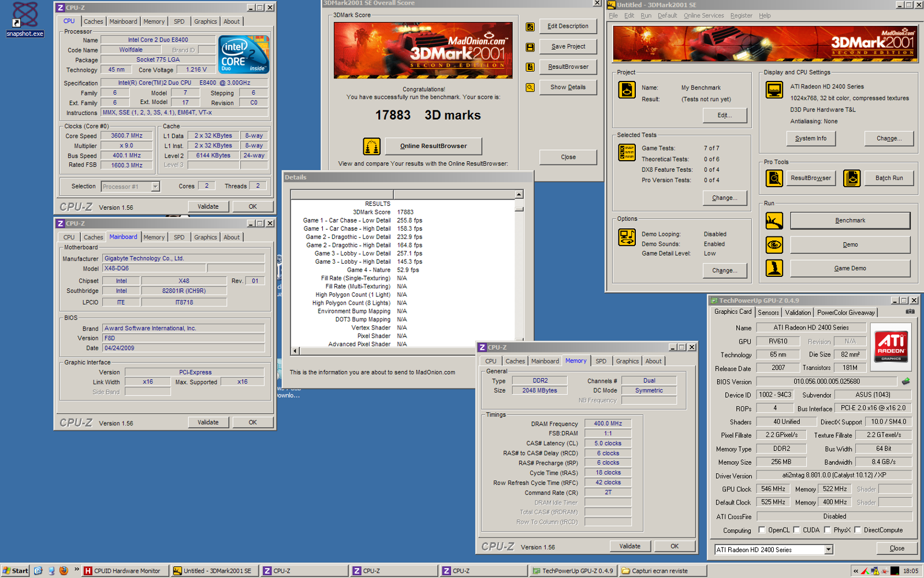This screenshot has width=924, height=578.
Task: Expand hidden tray icons chevron
Action: tap(855, 570)
